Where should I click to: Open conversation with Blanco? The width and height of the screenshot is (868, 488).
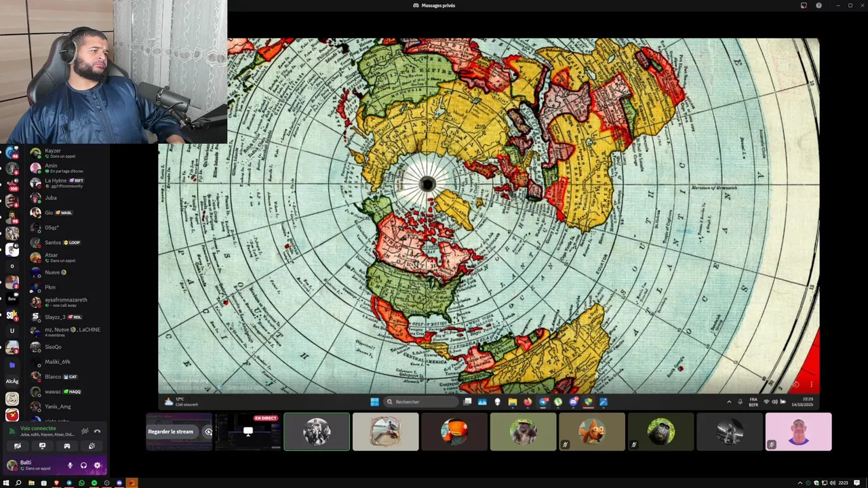click(x=66, y=377)
